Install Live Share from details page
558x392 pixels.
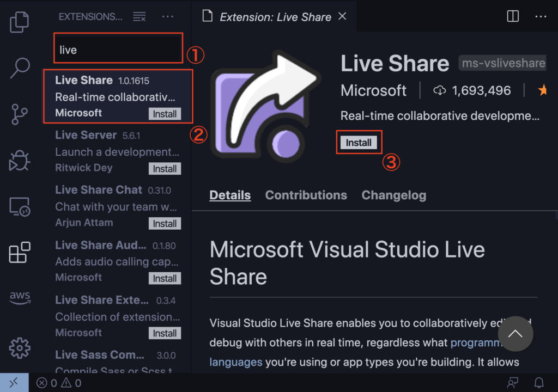[x=359, y=143]
